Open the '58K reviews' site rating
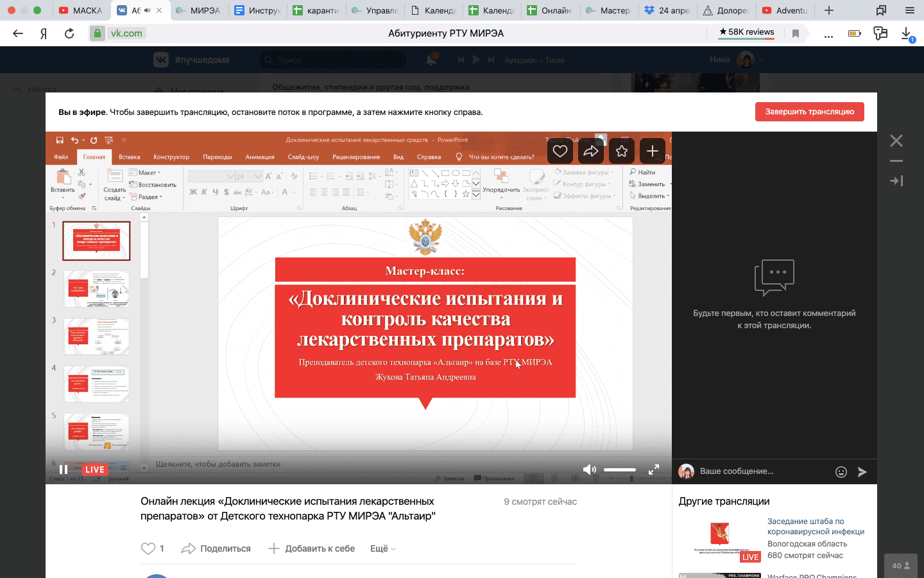The width and height of the screenshot is (924, 578). [x=746, y=32]
